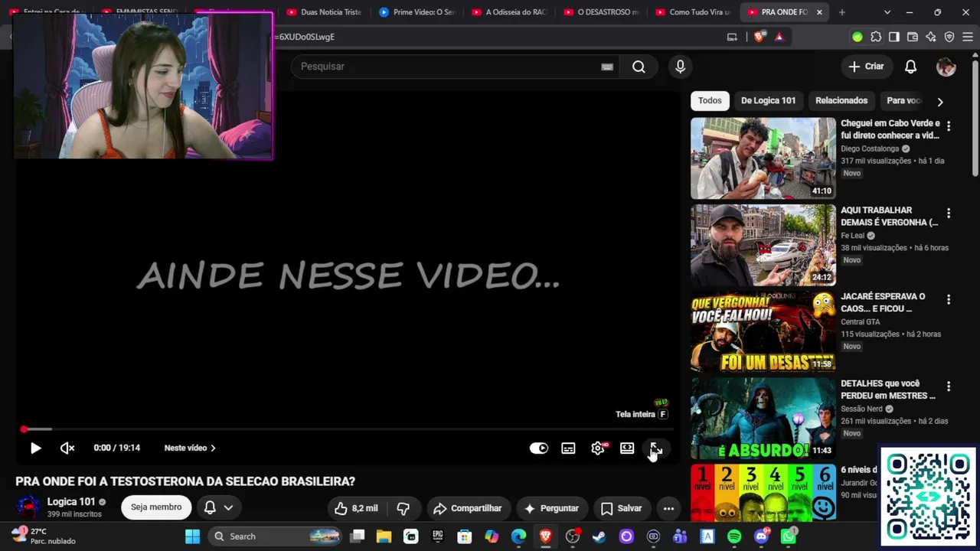Screen dimensions: 980x551
Task: Toggle the Brave sidebar panel icon
Action: (x=894, y=37)
